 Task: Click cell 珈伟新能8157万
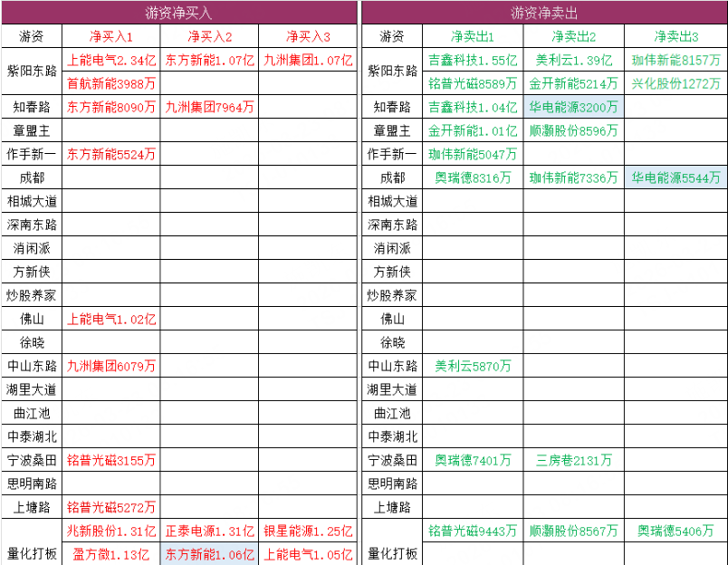point(676,60)
